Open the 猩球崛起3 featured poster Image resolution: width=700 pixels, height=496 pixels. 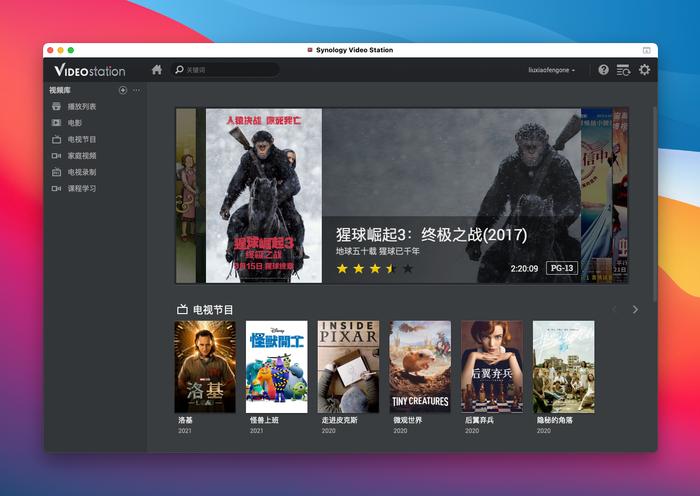[263, 196]
